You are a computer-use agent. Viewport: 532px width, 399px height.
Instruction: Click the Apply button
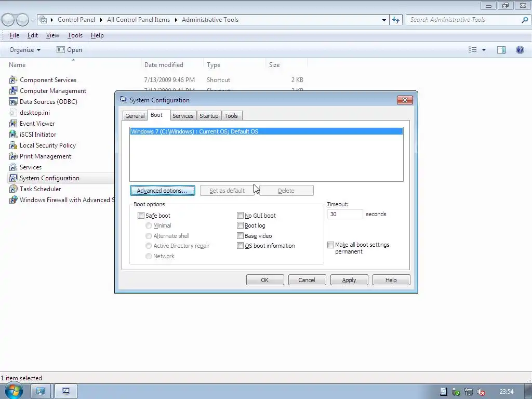pos(349,280)
